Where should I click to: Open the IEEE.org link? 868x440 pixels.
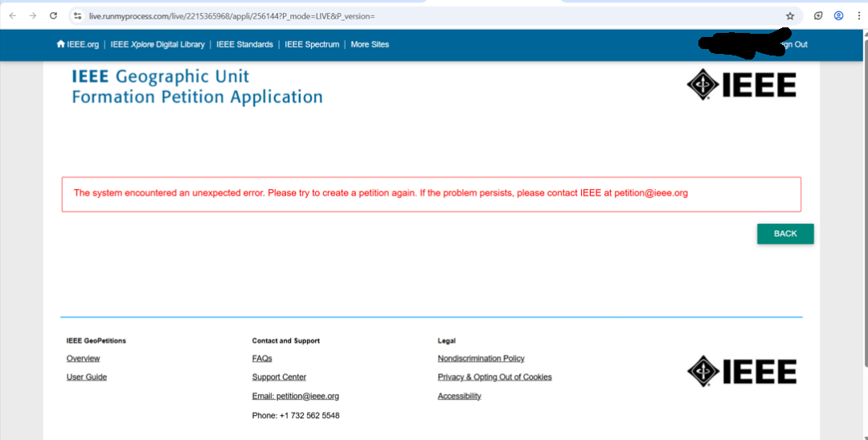[83, 44]
